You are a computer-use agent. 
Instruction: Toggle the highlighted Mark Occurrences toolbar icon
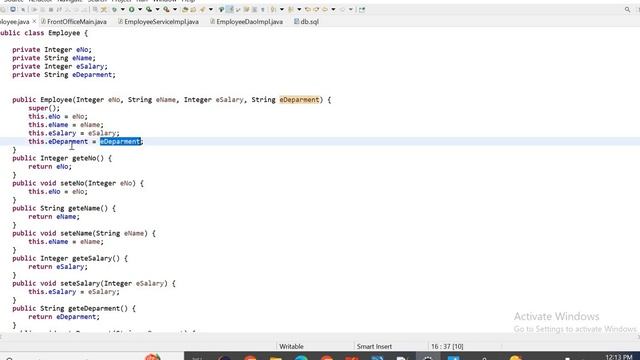[230, 9]
